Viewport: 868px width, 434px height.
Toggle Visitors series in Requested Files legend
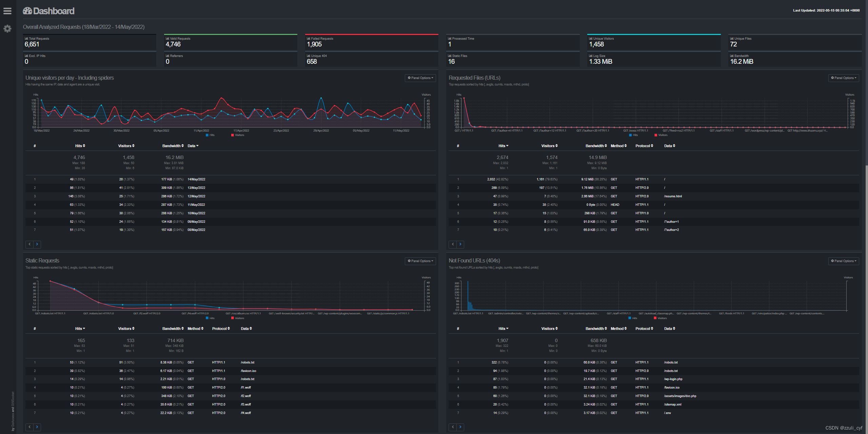pos(660,135)
